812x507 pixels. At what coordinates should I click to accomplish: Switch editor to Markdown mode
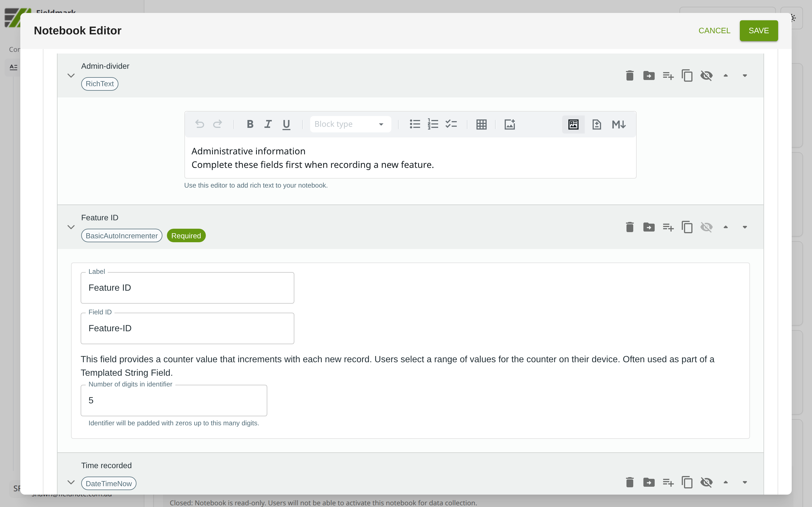point(618,124)
